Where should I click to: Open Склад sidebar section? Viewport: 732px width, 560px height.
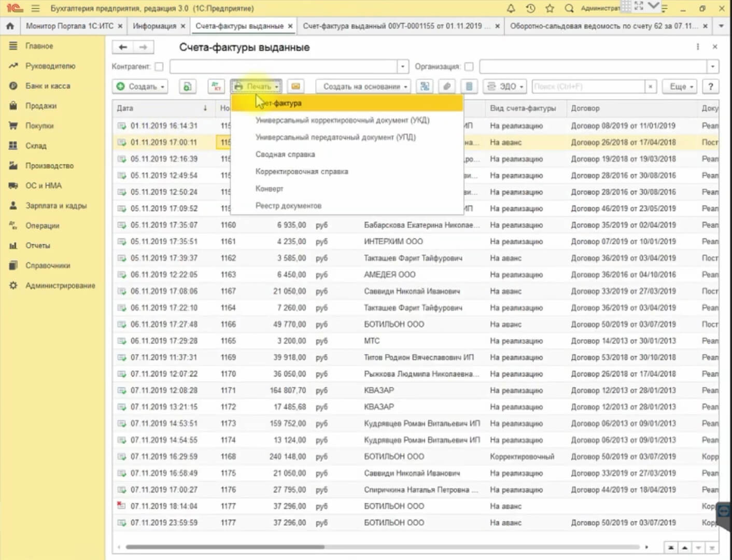pyautogui.click(x=36, y=146)
